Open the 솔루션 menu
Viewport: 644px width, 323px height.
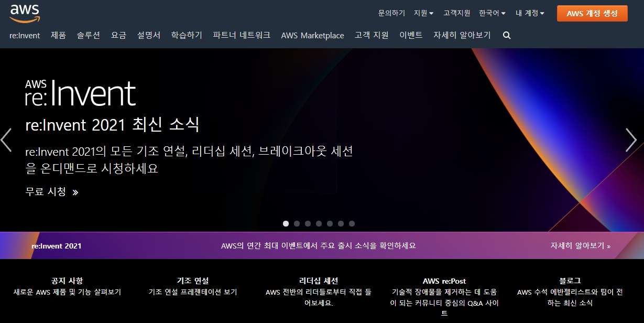tap(88, 36)
